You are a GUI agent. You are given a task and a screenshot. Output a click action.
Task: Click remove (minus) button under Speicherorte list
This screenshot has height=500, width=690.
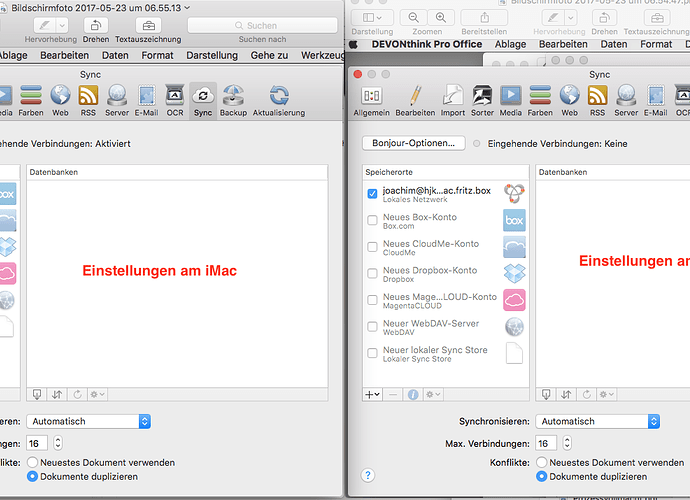pyautogui.click(x=393, y=394)
